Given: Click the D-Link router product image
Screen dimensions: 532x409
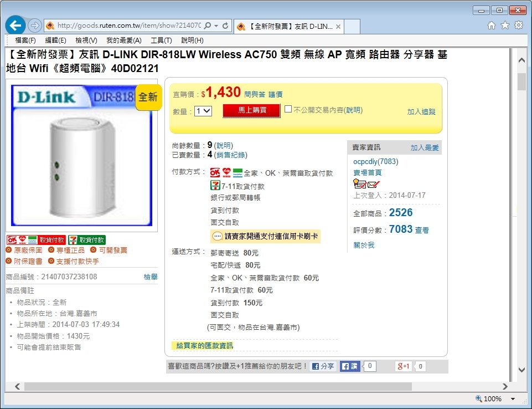Looking at the screenshot, I should tap(81, 155).
